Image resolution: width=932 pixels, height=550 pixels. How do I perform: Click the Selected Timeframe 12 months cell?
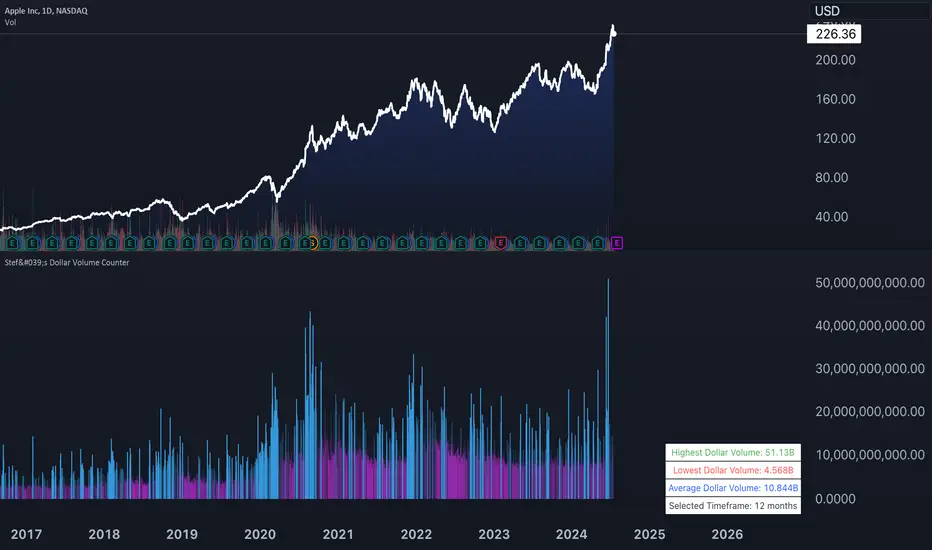coord(733,506)
